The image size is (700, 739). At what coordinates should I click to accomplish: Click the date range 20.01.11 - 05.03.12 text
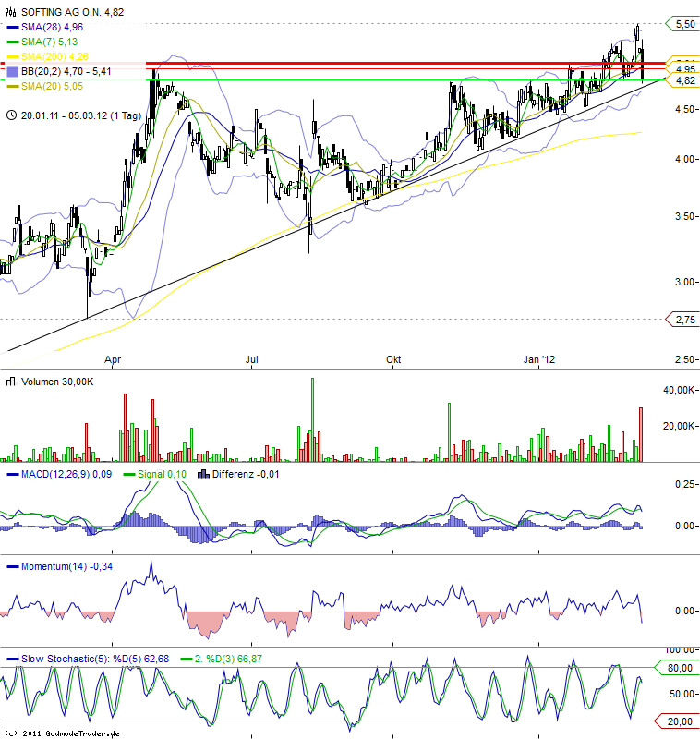(81, 115)
